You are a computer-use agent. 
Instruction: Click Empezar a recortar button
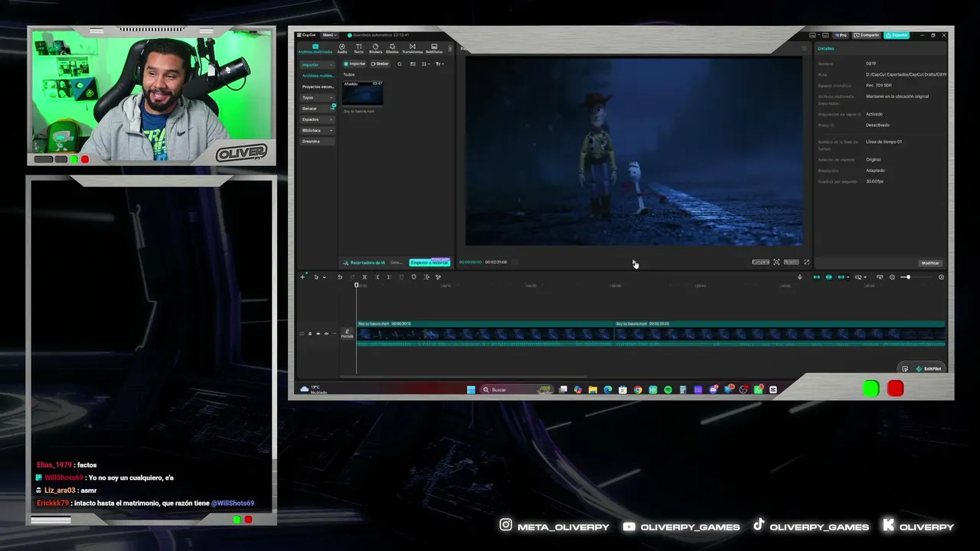[430, 262]
